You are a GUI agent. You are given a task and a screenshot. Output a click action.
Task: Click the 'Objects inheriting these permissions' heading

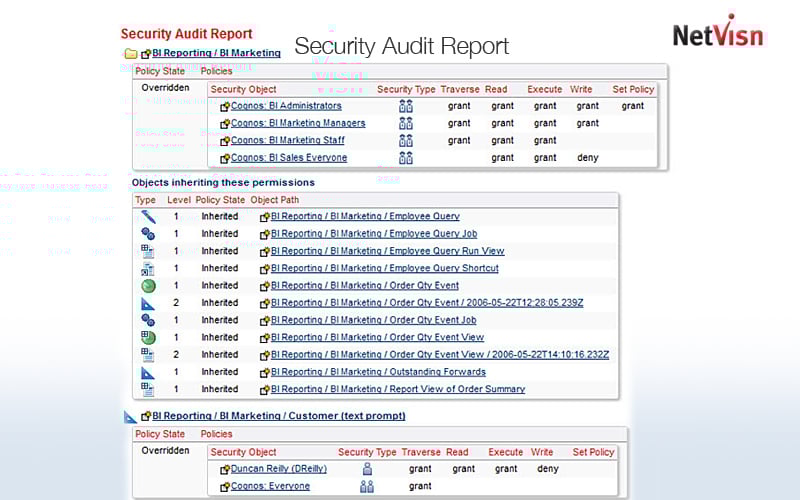pos(223,183)
